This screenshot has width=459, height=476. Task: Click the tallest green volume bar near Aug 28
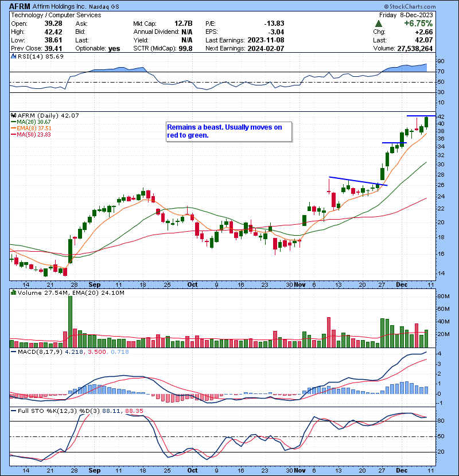pyautogui.click(x=71, y=322)
